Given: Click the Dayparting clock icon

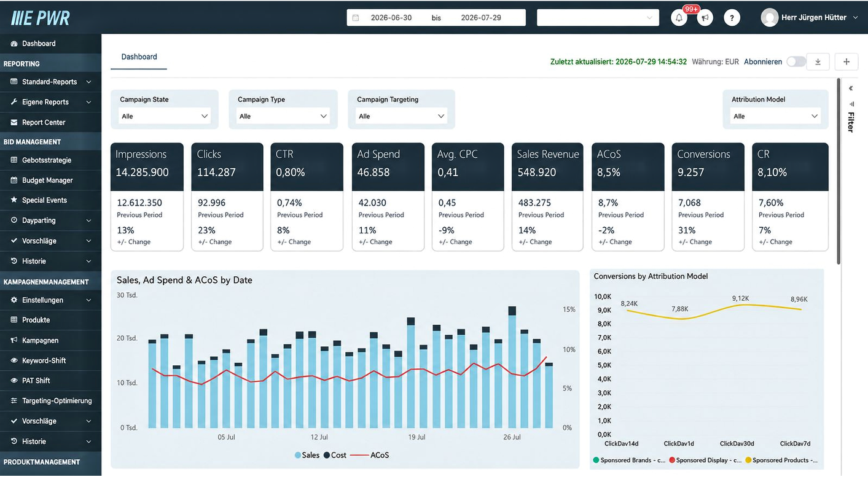Looking at the screenshot, I should pos(14,220).
